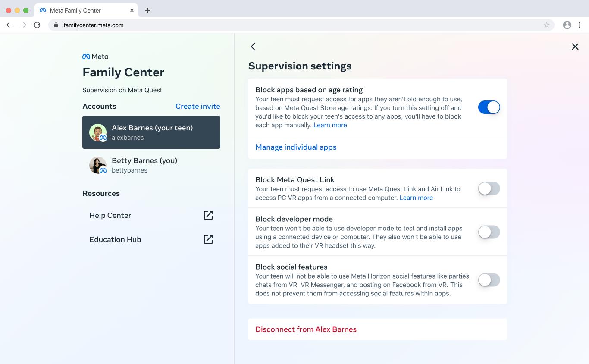This screenshot has width=589, height=364.
Task: Click the Create invite link
Action: 197,106
